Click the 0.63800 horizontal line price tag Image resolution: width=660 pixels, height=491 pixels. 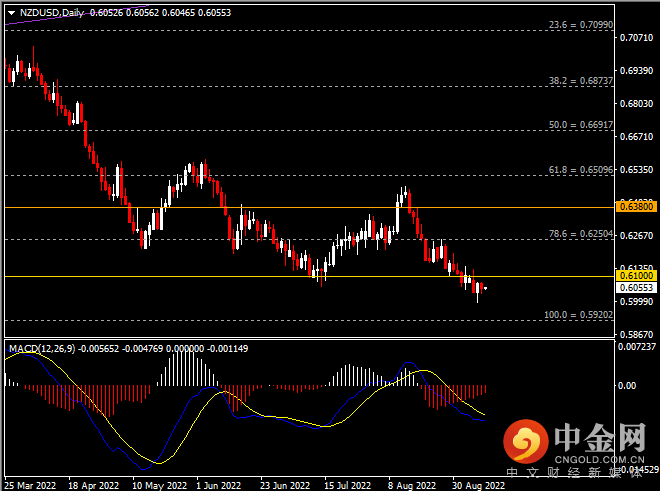[636, 206]
